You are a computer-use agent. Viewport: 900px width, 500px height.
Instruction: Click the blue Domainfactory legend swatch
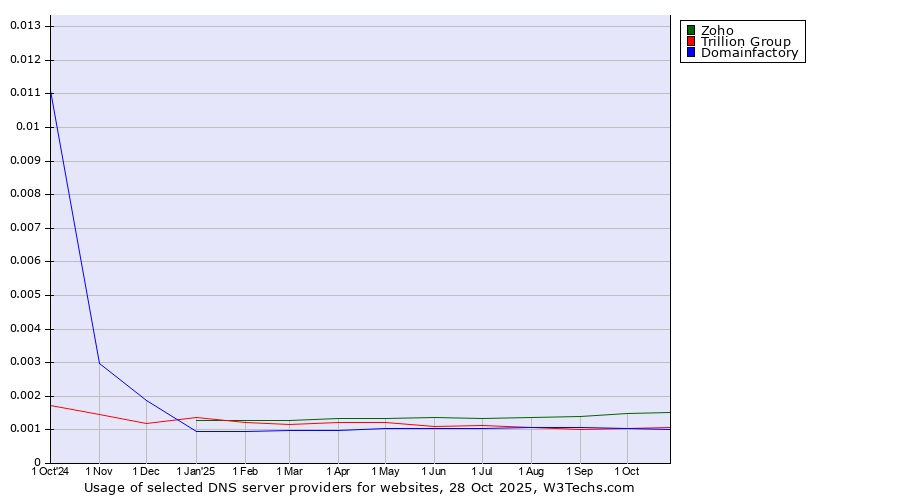point(690,53)
